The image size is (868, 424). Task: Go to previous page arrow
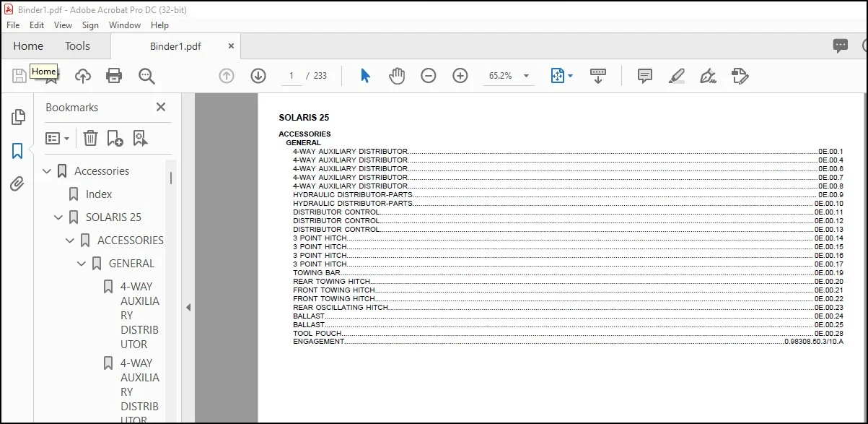click(227, 76)
